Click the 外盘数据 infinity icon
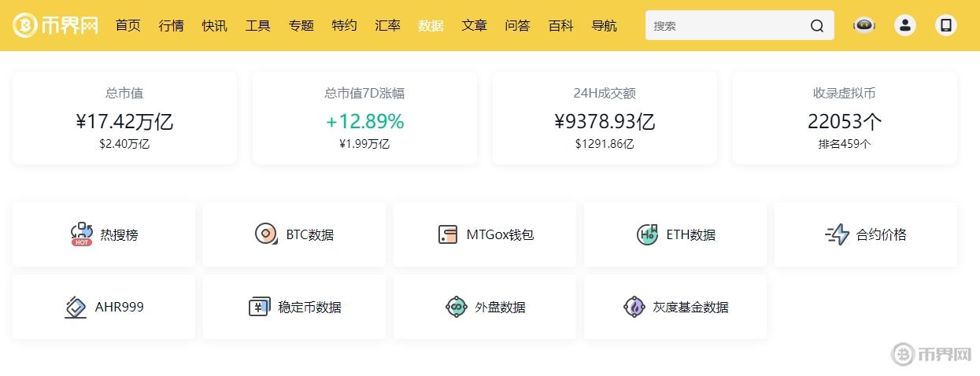 point(457,307)
